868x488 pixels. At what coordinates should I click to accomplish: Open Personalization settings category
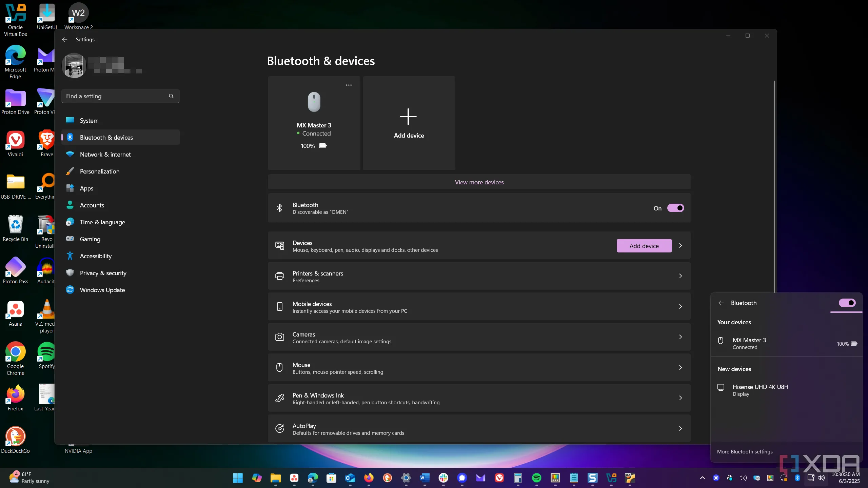(120, 171)
